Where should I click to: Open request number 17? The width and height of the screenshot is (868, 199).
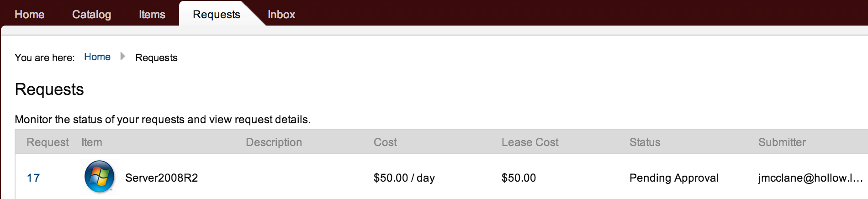click(x=33, y=178)
